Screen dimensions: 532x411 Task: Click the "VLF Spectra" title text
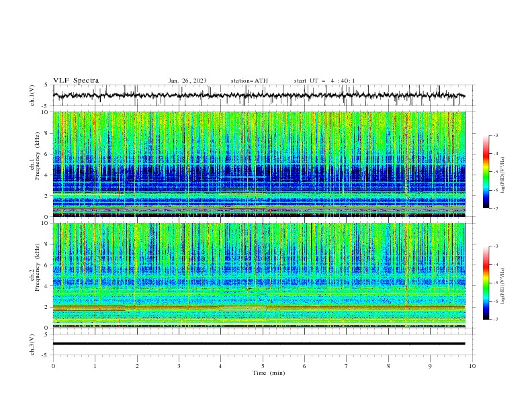76,81
